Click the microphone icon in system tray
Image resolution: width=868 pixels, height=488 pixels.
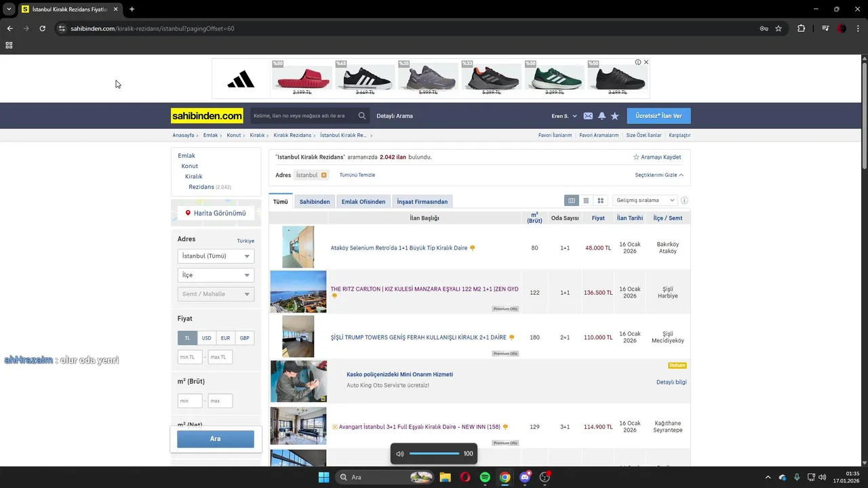click(797, 477)
